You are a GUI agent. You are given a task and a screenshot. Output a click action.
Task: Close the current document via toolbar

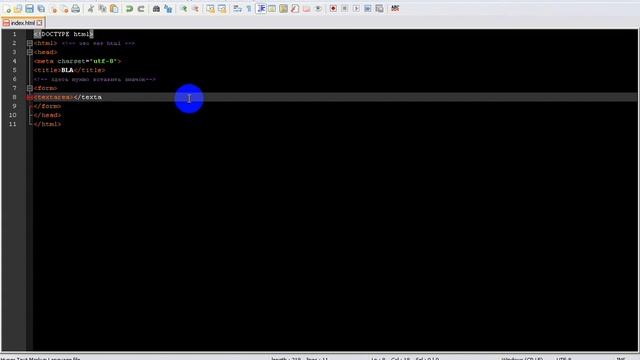[53, 9]
